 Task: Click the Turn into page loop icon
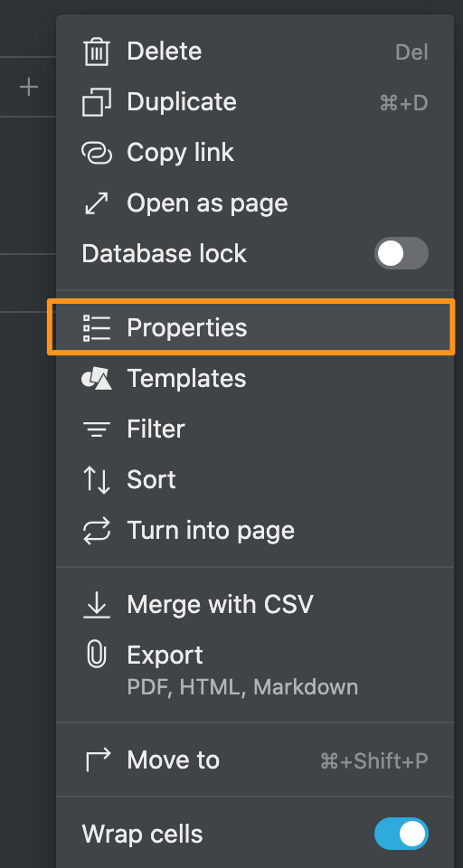click(x=97, y=531)
